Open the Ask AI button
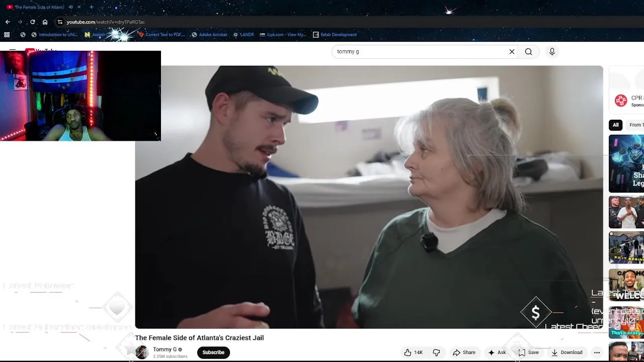The width and height of the screenshot is (644, 362). pyautogui.click(x=497, y=352)
